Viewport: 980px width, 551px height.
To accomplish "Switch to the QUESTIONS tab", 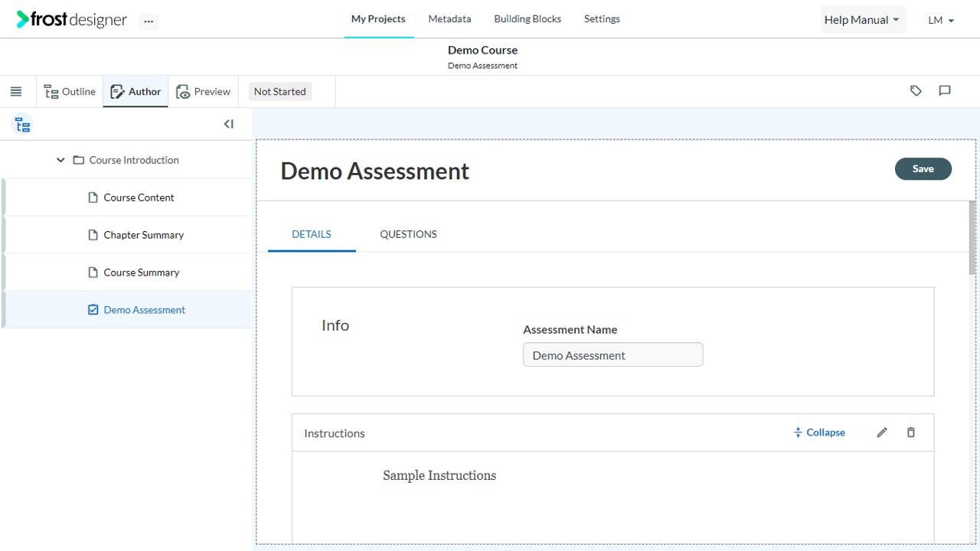I will coord(408,234).
